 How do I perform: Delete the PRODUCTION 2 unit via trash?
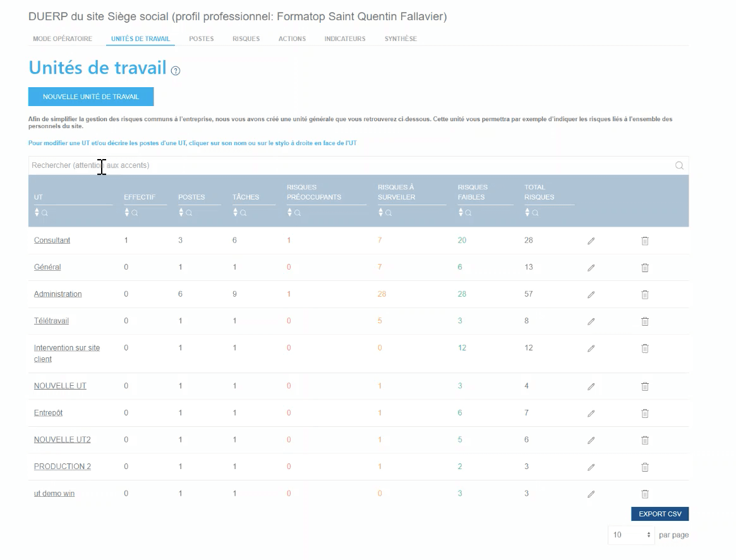pyautogui.click(x=645, y=467)
